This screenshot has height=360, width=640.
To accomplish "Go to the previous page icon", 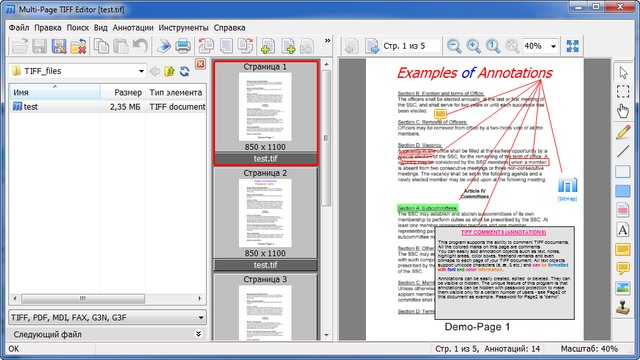I will pos(351,46).
